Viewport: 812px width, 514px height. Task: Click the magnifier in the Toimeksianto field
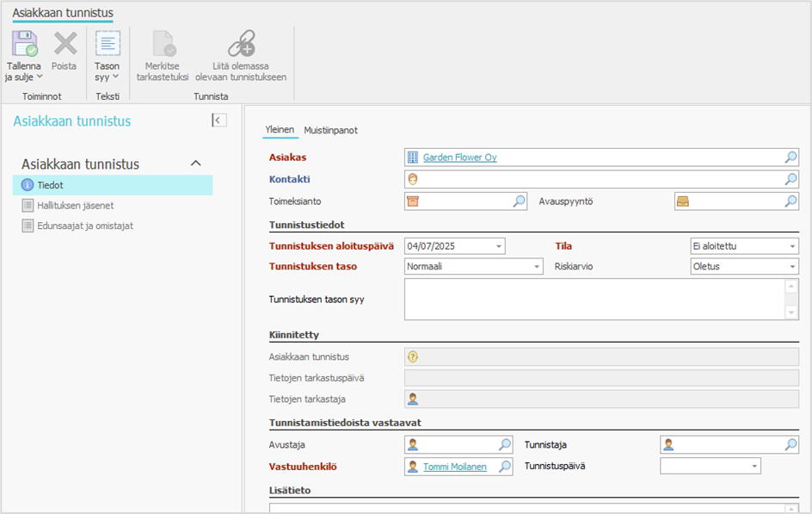[520, 201]
